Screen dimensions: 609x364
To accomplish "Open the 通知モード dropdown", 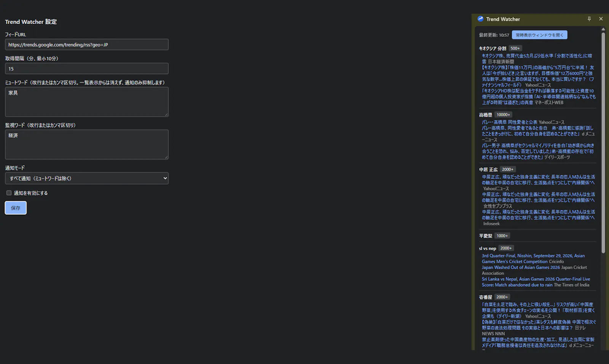I will pyautogui.click(x=87, y=178).
